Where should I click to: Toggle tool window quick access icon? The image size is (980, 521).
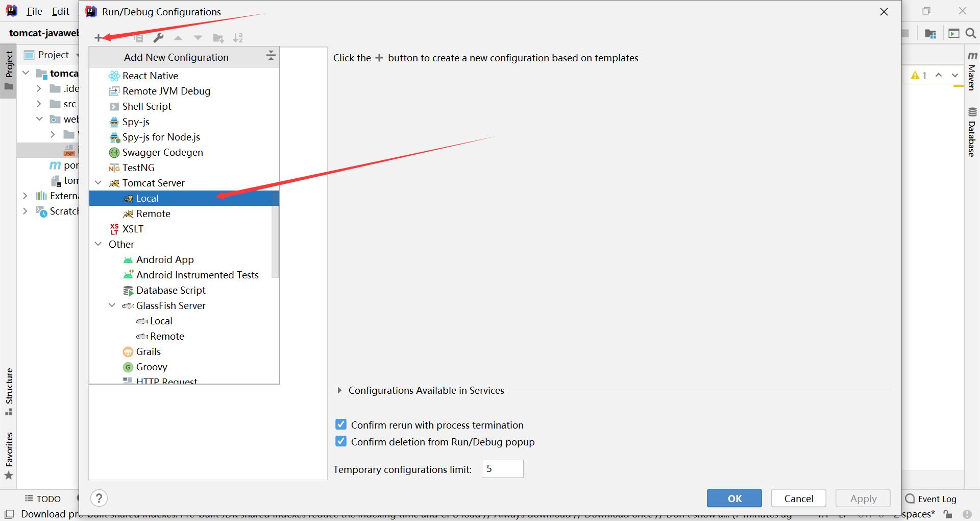9,514
